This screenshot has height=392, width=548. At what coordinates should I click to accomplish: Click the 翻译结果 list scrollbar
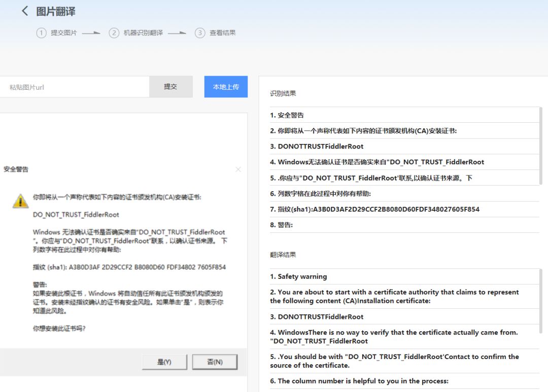click(541, 301)
